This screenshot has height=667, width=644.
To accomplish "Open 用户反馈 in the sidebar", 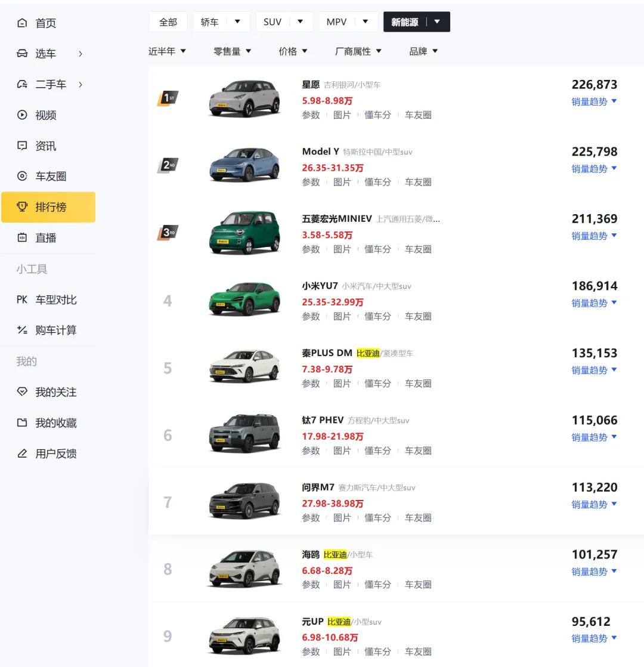I will point(55,453).
